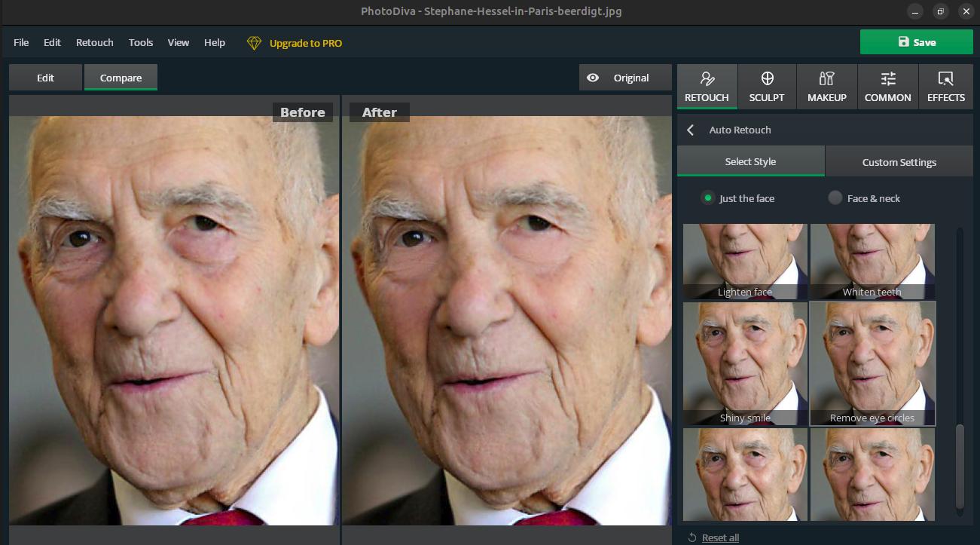This screenshot has width=980, height=545.
Task: Select the COMMON adjustments panel
Action: [887, 85]
